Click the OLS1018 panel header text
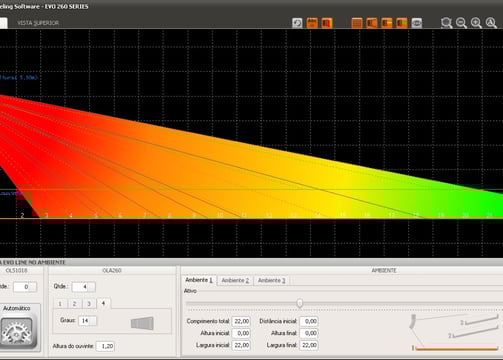The image size is (503, 360). click(17, 270)
